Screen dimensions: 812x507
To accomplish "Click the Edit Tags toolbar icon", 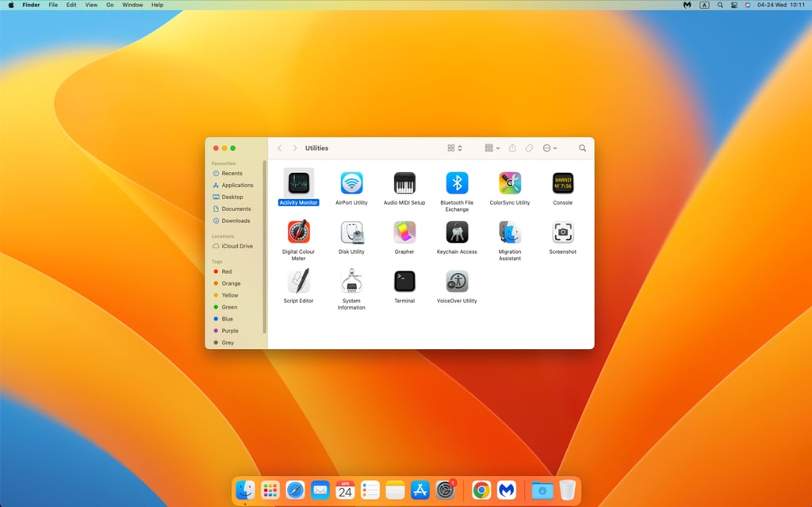I will click(x=529, y=148).
